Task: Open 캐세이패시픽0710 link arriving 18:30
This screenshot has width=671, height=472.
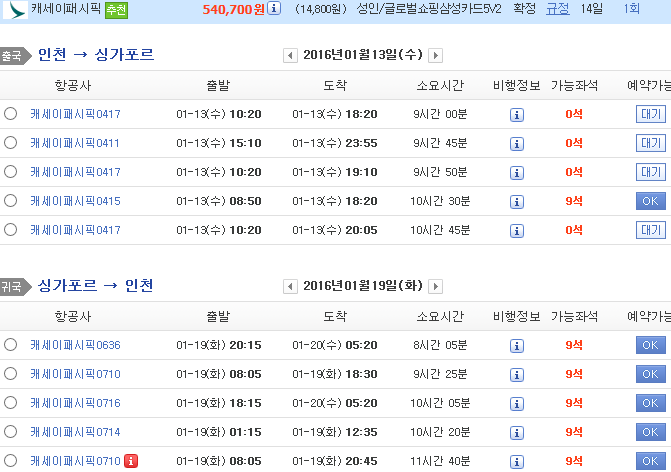Action: (x=75, y=374)
